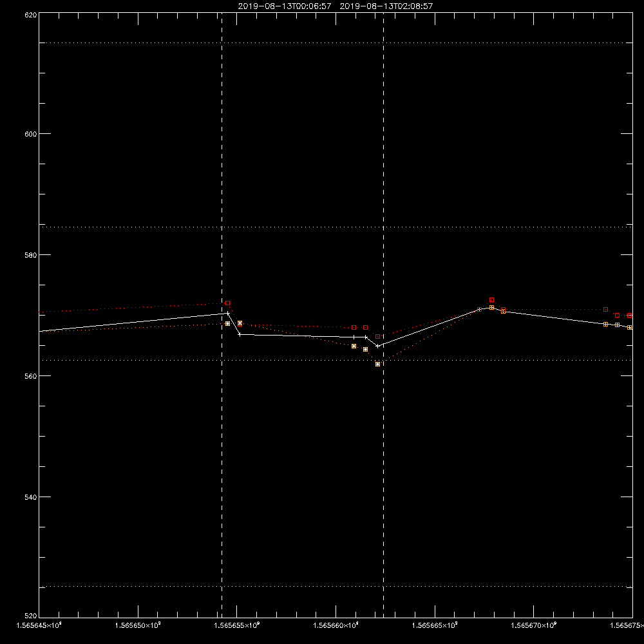This screenshot has height=644, width=644.
Task: Click x-axis label 1.565665×10⁹
Action: 435,625
